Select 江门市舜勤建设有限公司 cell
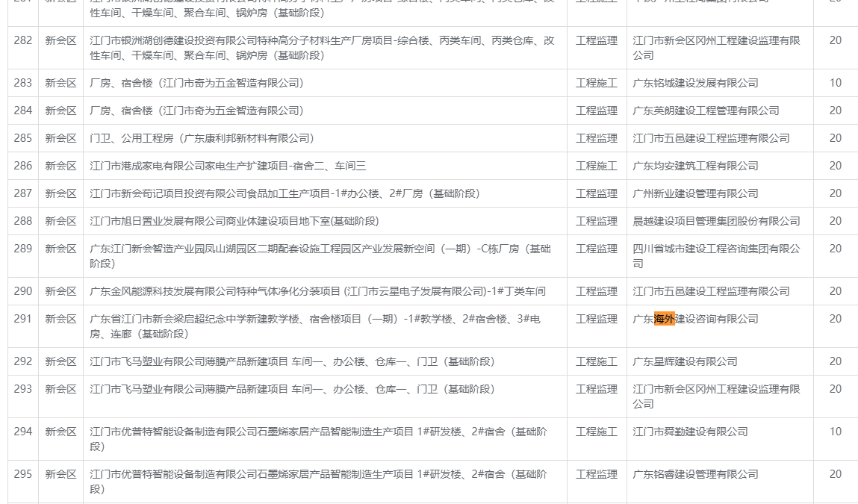 [690, 432]
